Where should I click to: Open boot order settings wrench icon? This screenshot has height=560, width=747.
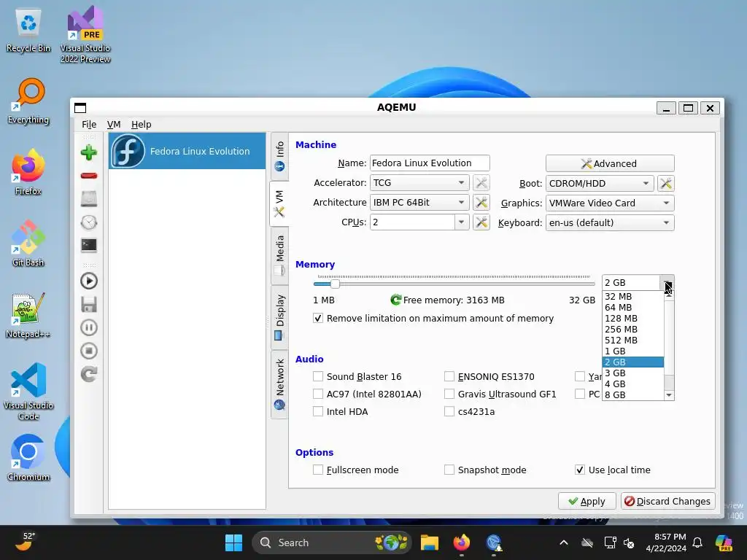[665, 183]
